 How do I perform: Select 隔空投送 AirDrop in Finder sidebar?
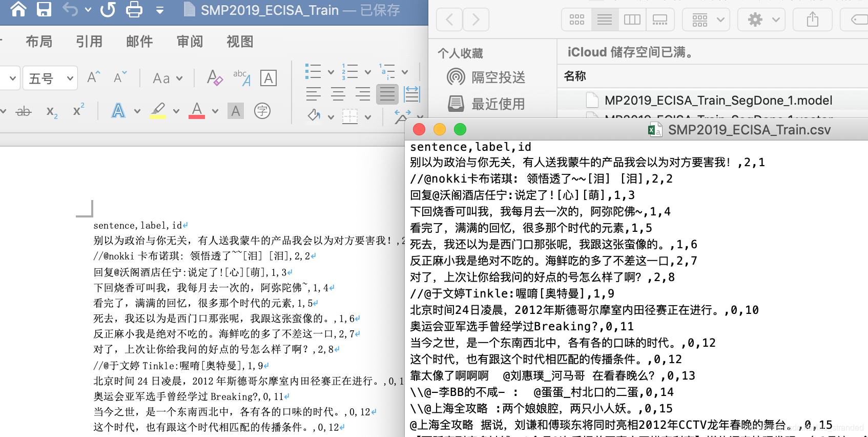click(x=486, y=77)
